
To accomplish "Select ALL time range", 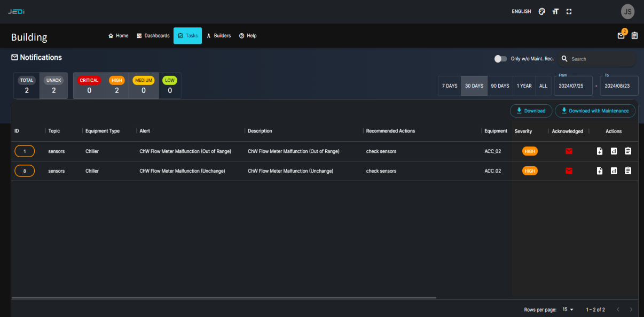I will [x=543, y=86].
